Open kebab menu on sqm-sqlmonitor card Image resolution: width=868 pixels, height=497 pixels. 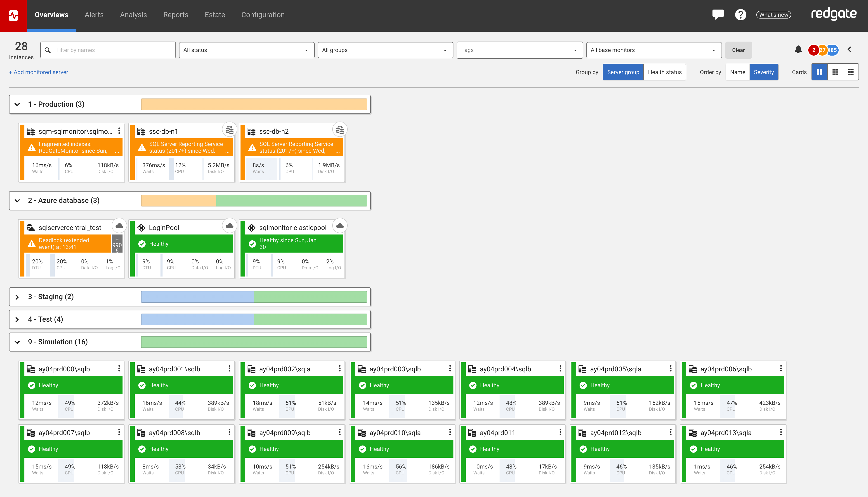(119, 131)
